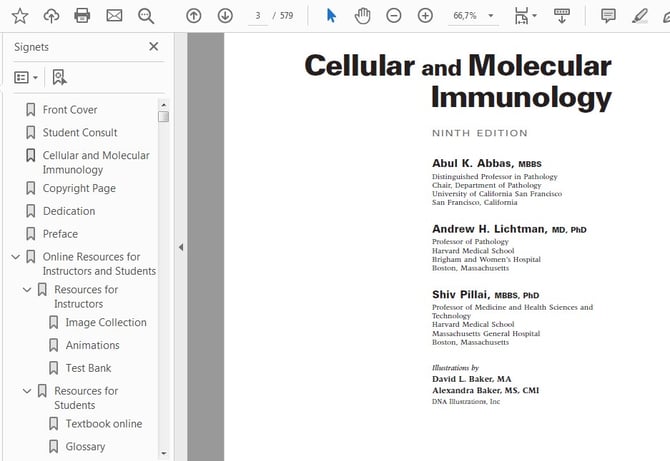Open Dedication bookmark
Screen dimensions: 670x461
point(69,211)
